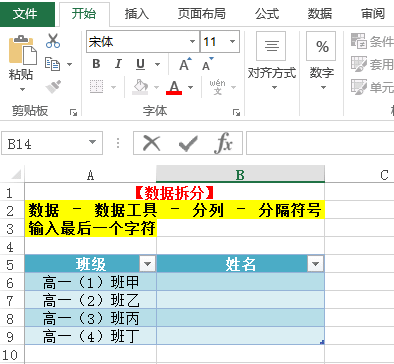The width and height of the screenshot is (394, 364).
Task: Decrease font size with the small A icon
Action: pos(207,64)
